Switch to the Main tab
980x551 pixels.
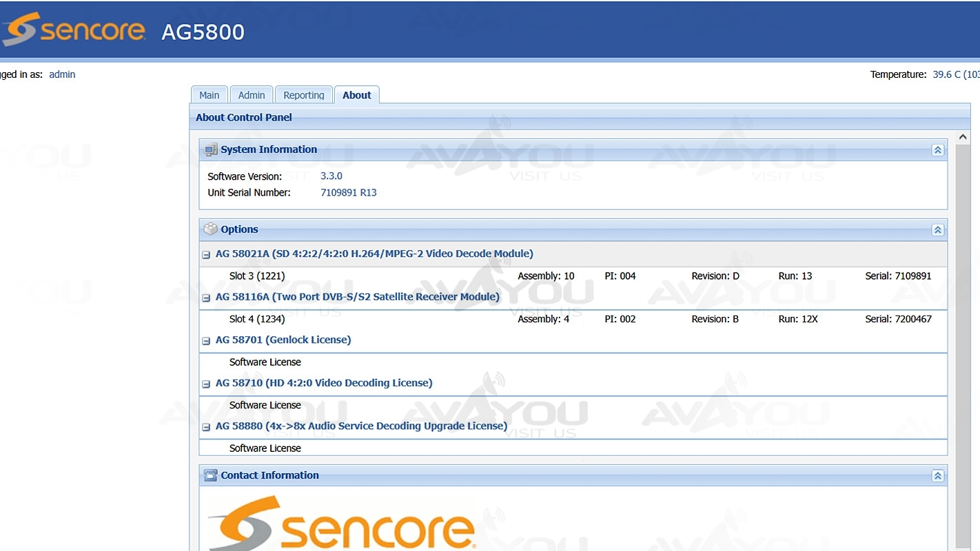pos(210,95)
